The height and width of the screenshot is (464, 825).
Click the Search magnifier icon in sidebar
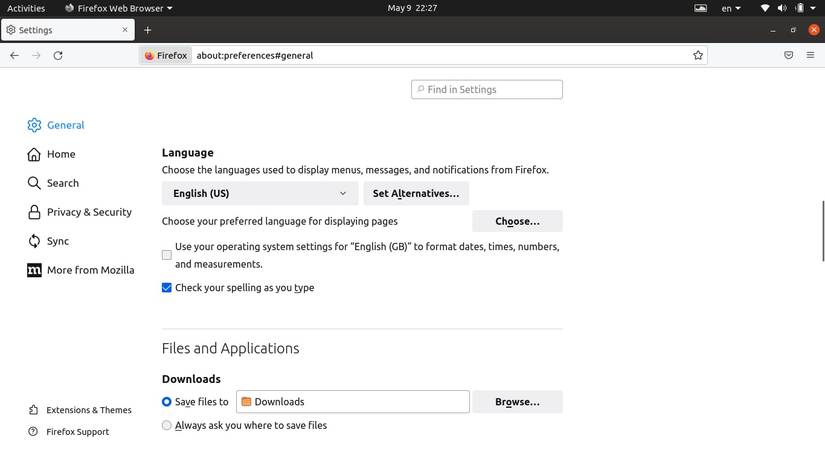pos(34,183)
